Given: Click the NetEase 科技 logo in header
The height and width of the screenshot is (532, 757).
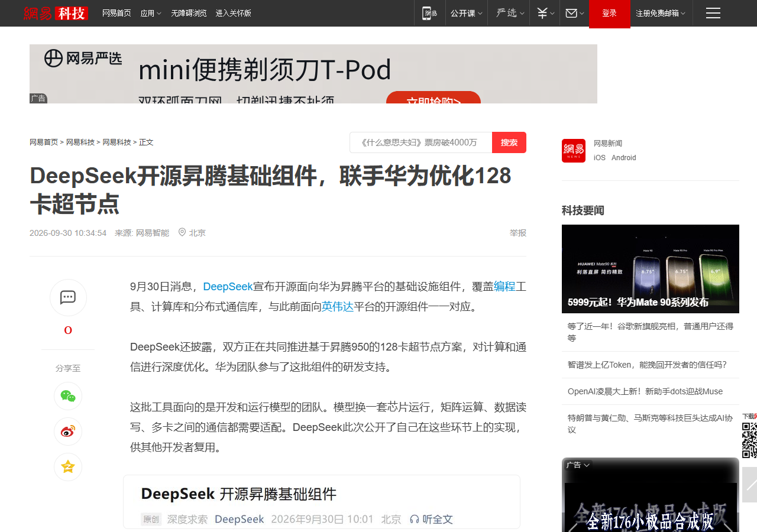Looking at the screenshot, I should point(56,13).
